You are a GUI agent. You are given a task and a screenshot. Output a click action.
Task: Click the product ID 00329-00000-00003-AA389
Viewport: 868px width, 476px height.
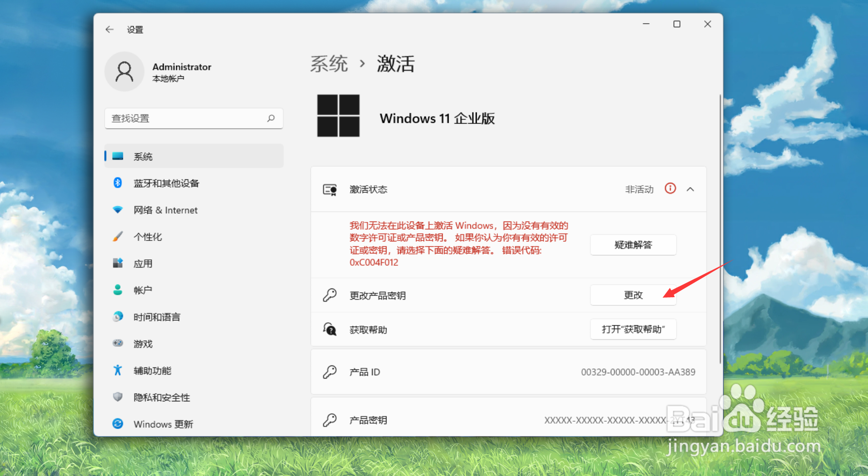[638, 372]
